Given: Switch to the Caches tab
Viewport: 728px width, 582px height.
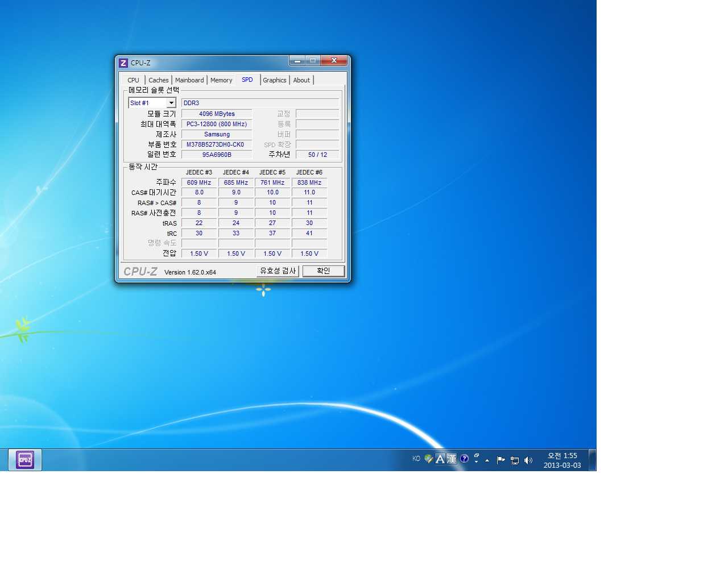Looking at the screenshot, I should (159, 80).
